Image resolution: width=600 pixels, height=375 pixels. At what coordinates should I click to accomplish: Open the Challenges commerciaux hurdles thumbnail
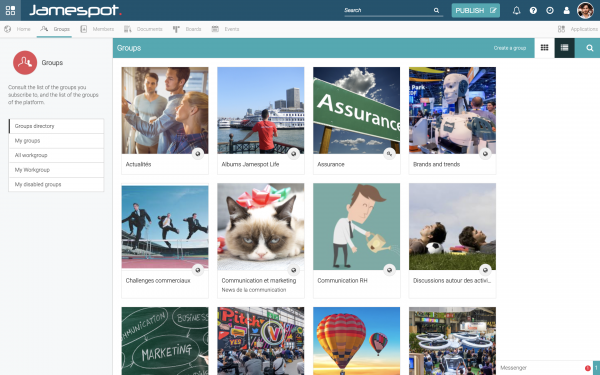[165, 227]
